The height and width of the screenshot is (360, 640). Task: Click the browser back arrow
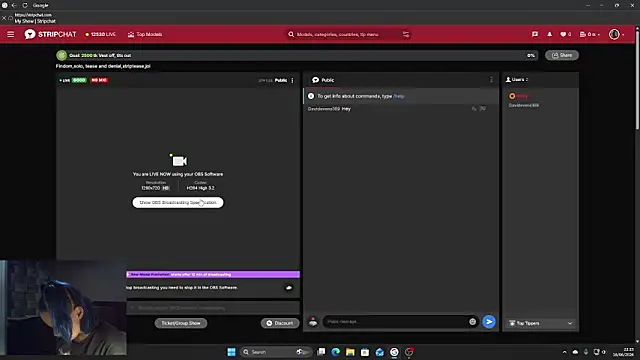pyautogui.click(x=14, y=5)
